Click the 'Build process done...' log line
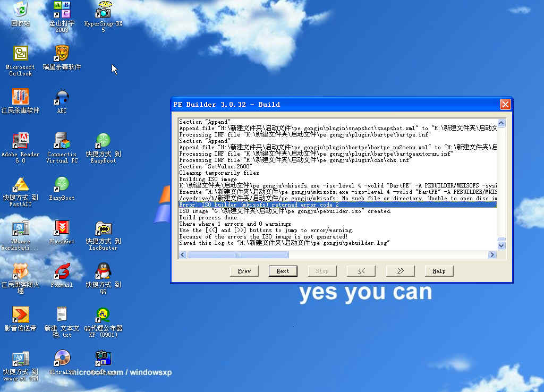This screenshot has width=544, height=392. (x=212, y=217)
